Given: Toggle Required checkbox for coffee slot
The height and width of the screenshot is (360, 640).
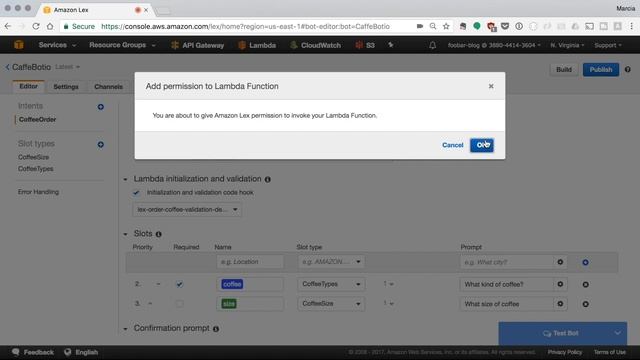Looking at the screenshot, I should point(179,284).
